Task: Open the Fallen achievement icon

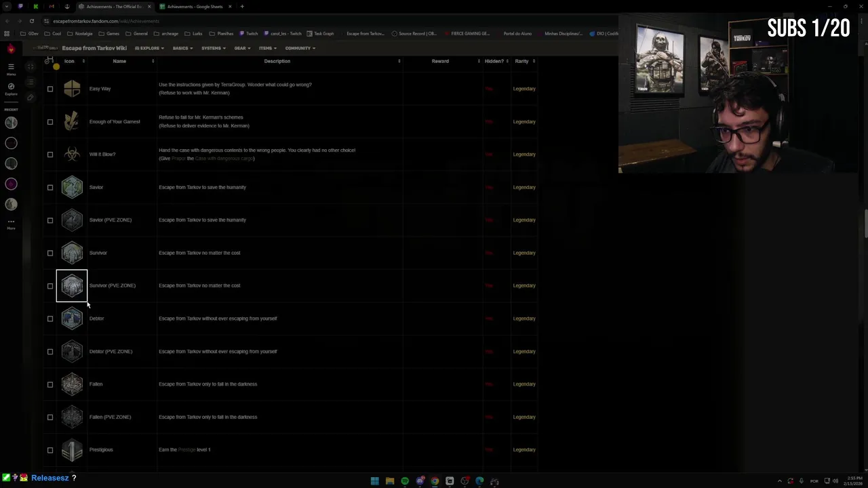Action: 72,384
